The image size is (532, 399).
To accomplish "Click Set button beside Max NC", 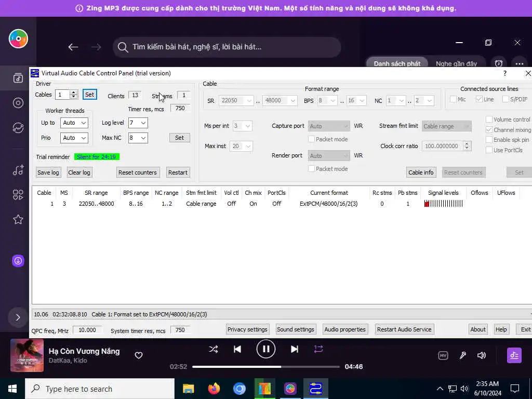I will 179,138.
